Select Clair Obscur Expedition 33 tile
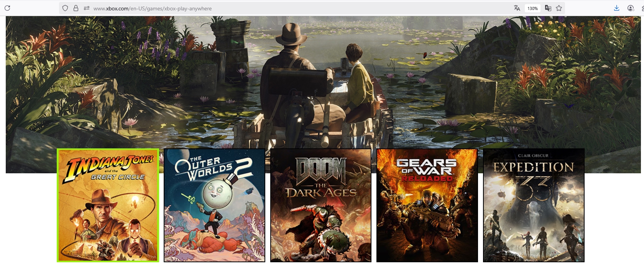This screenshot has height=268, width=644. click(534, 205)
